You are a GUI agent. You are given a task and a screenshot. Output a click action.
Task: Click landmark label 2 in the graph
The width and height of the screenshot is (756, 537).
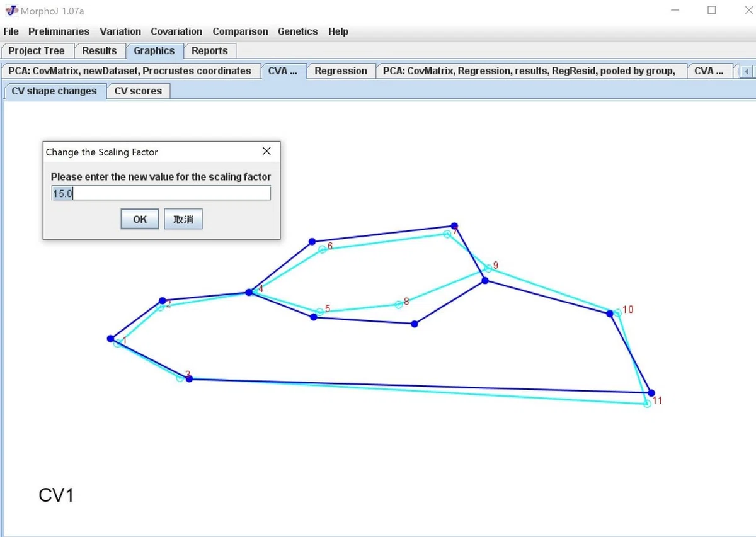click(168, 304)
